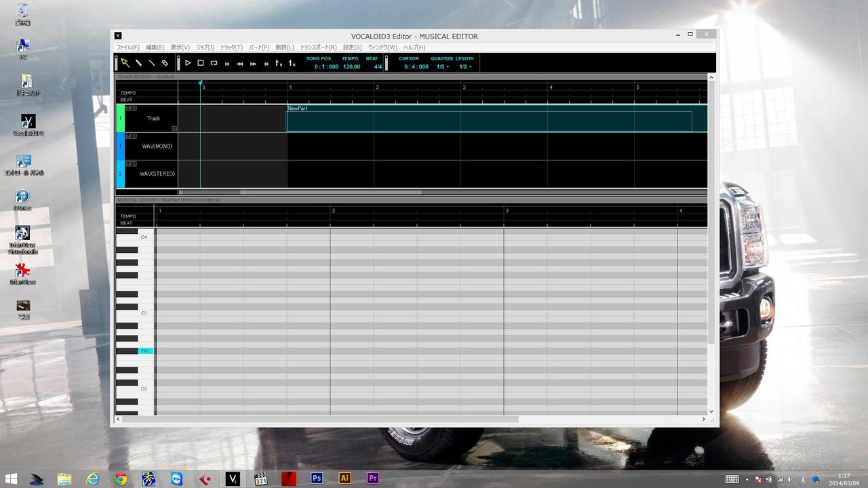This screenshot has width=868, height=488.
Task: Jump to song end button
Action: tap(267, 64)
